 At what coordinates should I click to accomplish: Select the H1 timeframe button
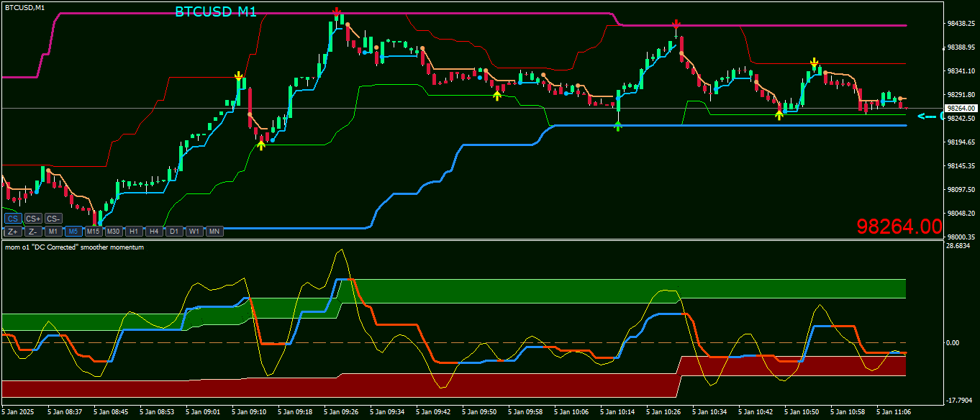tap(134, 232)
